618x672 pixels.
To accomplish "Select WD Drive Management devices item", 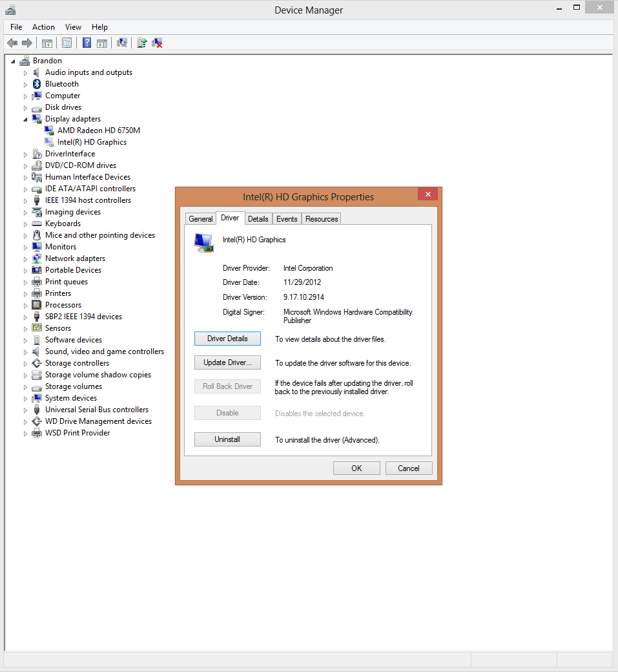I will 99,421.
